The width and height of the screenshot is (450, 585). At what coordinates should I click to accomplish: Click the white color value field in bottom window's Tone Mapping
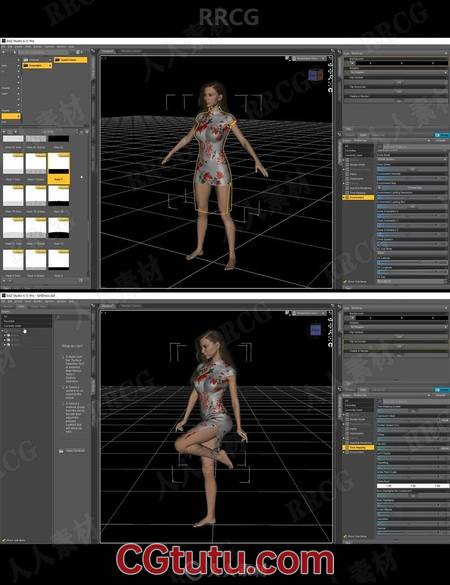click(x=412, y=486)
